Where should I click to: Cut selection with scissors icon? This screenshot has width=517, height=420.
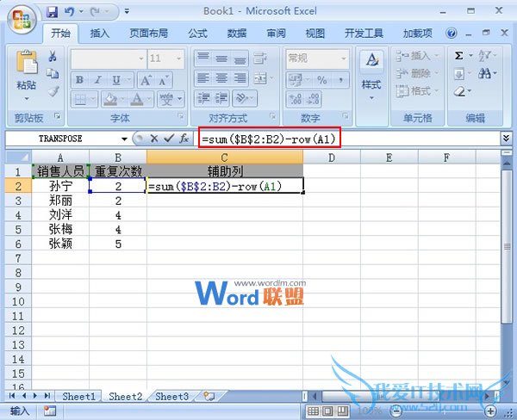pos(53,56)
